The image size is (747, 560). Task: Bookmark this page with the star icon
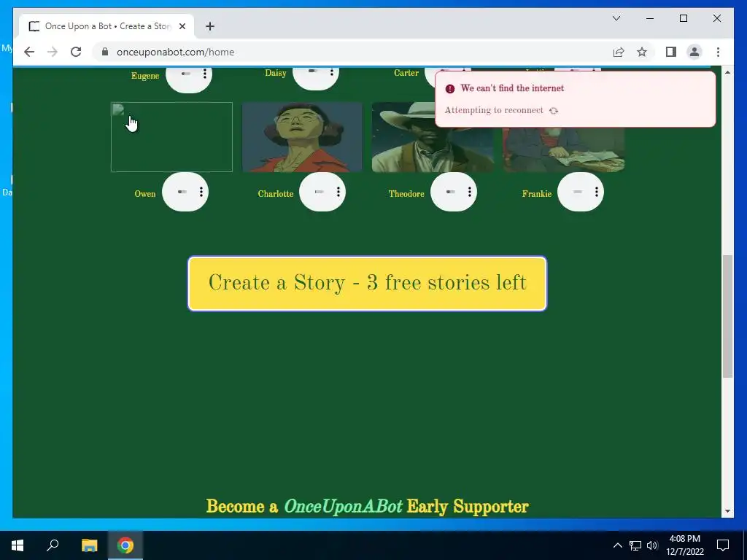[642, 52]
